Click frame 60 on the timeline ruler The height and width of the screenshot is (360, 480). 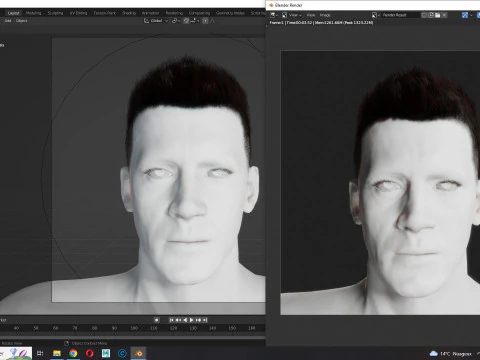point(56,328)
